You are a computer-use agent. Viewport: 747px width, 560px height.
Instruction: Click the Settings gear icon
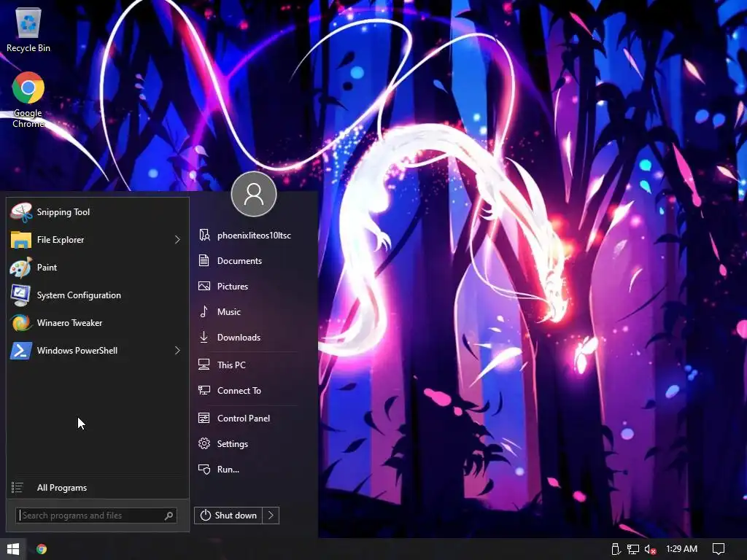point(204,444)
